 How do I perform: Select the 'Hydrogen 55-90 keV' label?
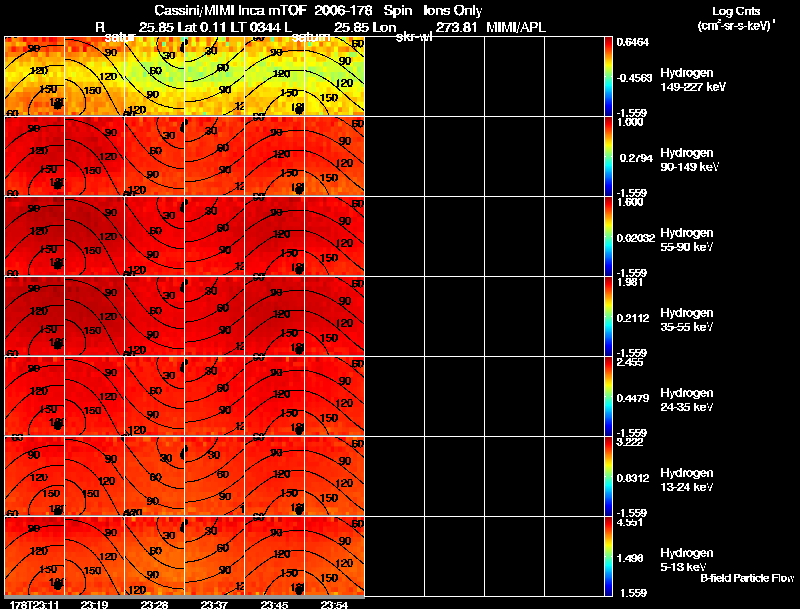click(x=687, y=240)
